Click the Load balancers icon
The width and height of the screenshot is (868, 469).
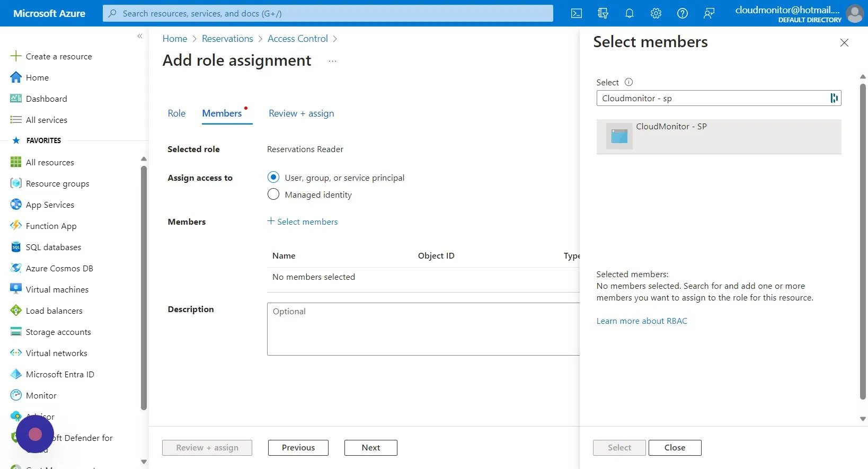click(x=16, y=311)
